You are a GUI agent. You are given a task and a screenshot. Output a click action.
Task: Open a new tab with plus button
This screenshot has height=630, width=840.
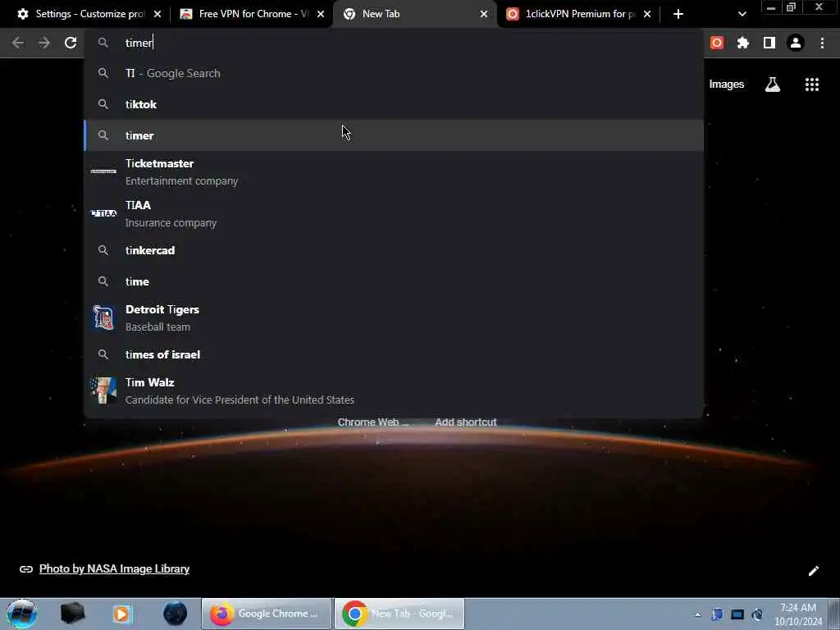[x=678, y=14]
